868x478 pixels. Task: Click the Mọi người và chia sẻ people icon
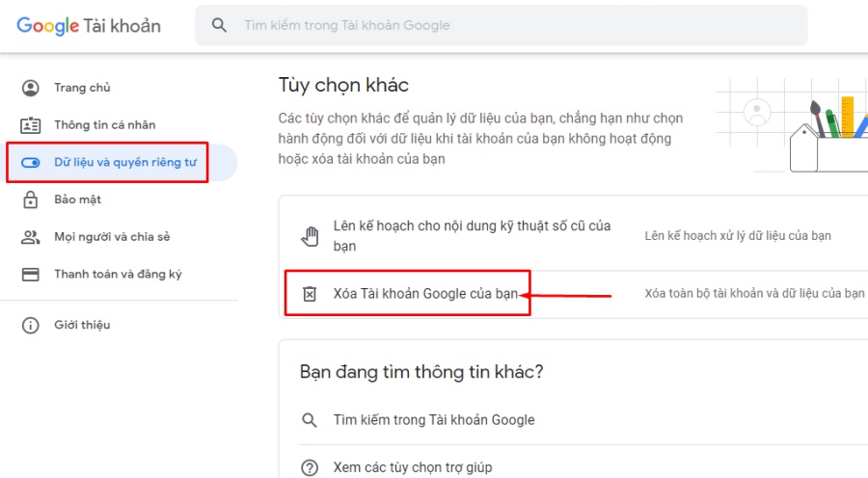[x=31, y=237]
